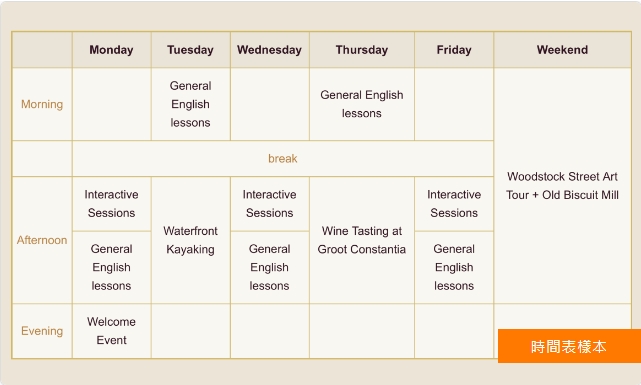Image resolution: width=641 pixels, height=385 pixels.
Task: Click the break row text
Action: coord(282,159)
